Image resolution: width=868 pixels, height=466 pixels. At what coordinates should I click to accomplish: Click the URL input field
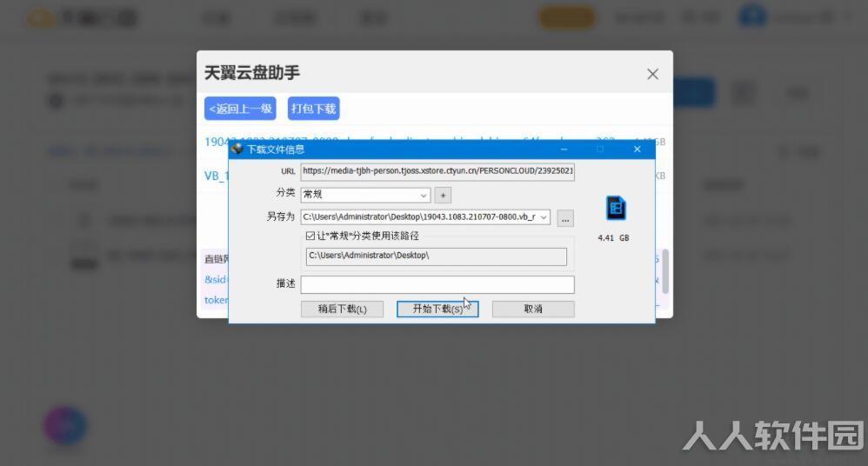437,171
